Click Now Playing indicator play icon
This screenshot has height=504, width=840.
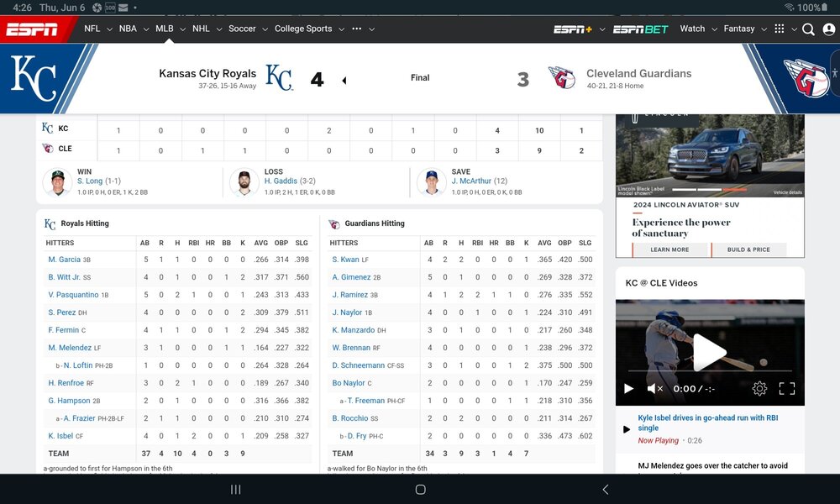[627, 429]
